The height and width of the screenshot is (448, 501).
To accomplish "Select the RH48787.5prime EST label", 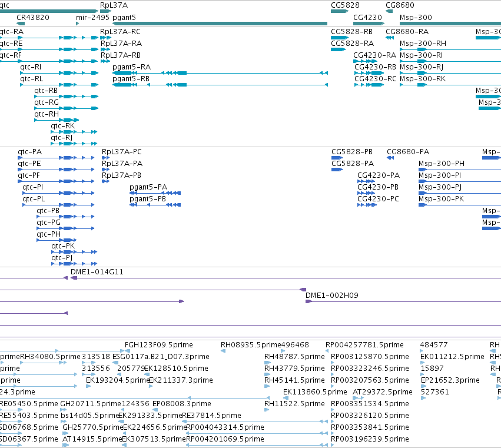I will click(294, 357).
